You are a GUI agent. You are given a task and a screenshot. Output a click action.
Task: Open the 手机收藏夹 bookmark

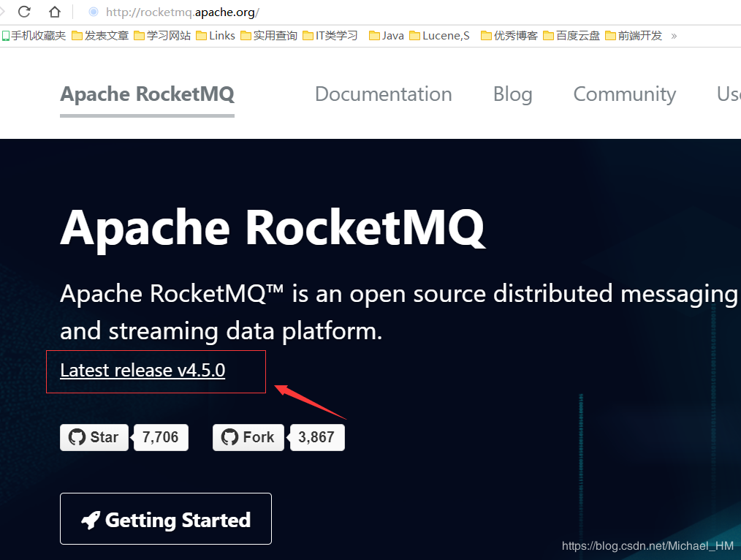(34, 36)
